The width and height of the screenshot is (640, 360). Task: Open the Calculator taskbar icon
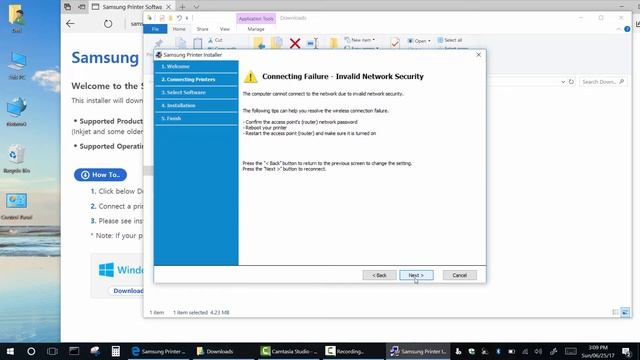[116, 351]
